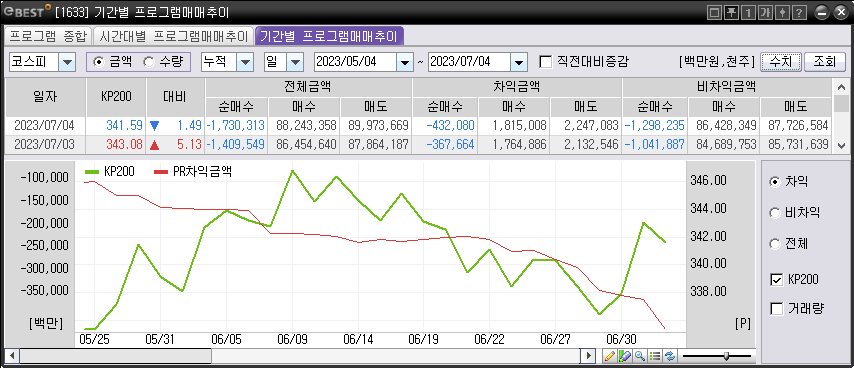This screenshot has width=854, height=368.
Task: Select the 수량 radio button
Action: click(148, 62)
